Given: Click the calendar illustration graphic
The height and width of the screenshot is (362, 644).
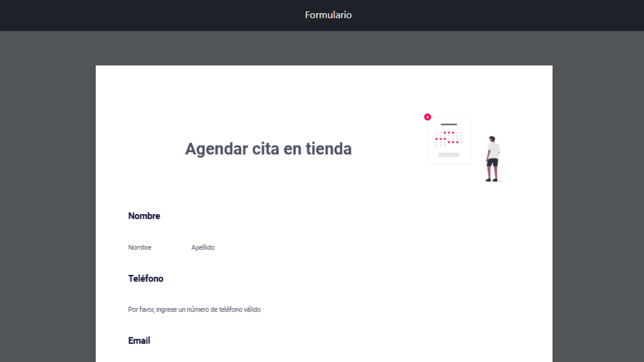Looking at the screenshot, I should coord(448,140).
